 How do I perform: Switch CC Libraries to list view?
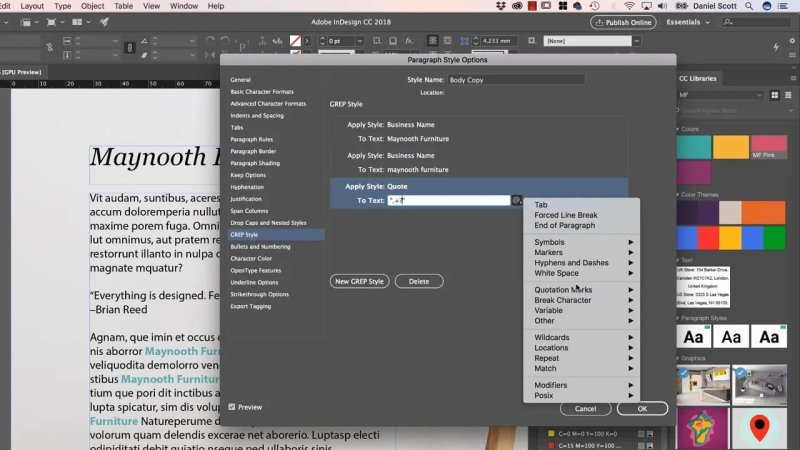788,95
